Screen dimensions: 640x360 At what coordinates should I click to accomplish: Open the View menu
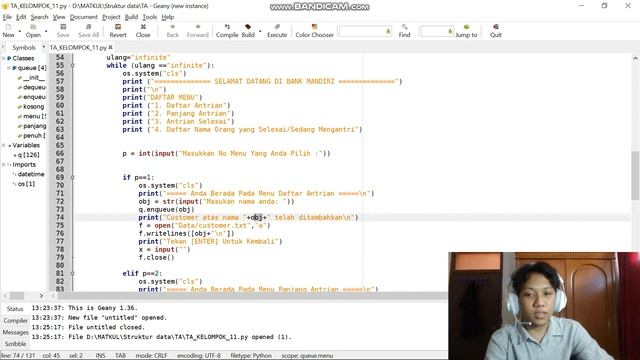pos(59,17)
